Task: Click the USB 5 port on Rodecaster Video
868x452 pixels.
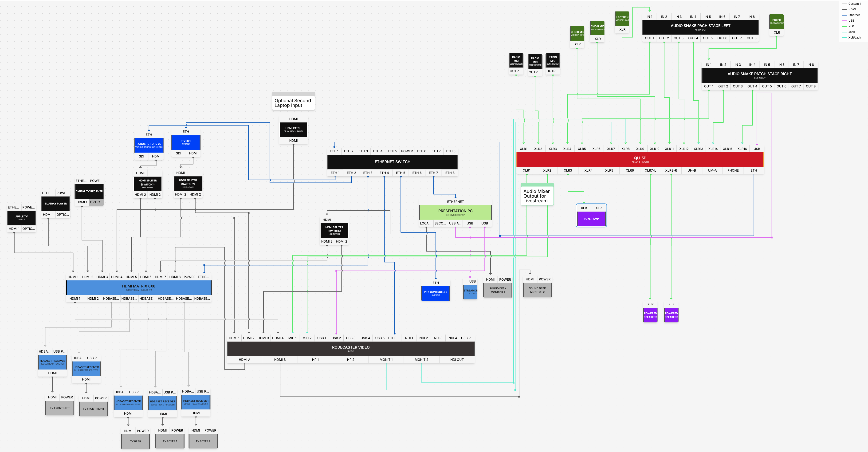Action: pos(380,338)
